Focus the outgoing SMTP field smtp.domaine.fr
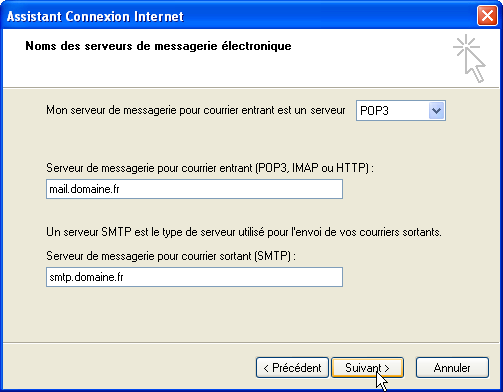 pos(194,277)
